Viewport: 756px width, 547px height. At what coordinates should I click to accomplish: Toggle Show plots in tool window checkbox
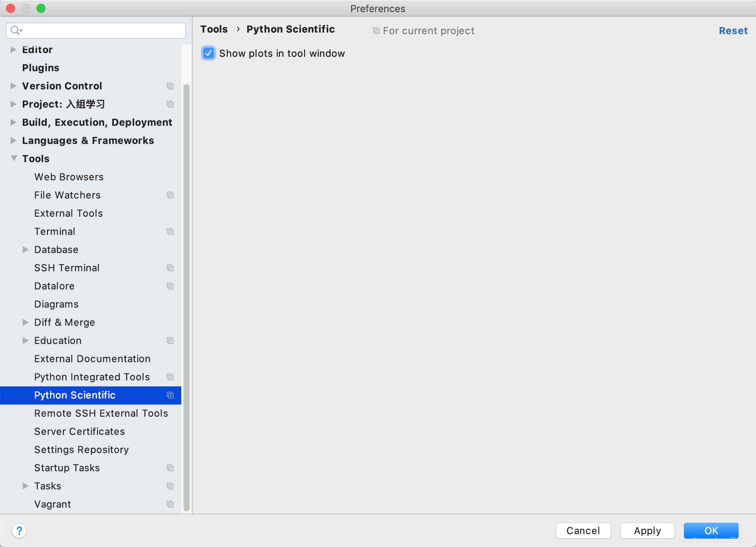pyautogui.click(x=209, y=53)
